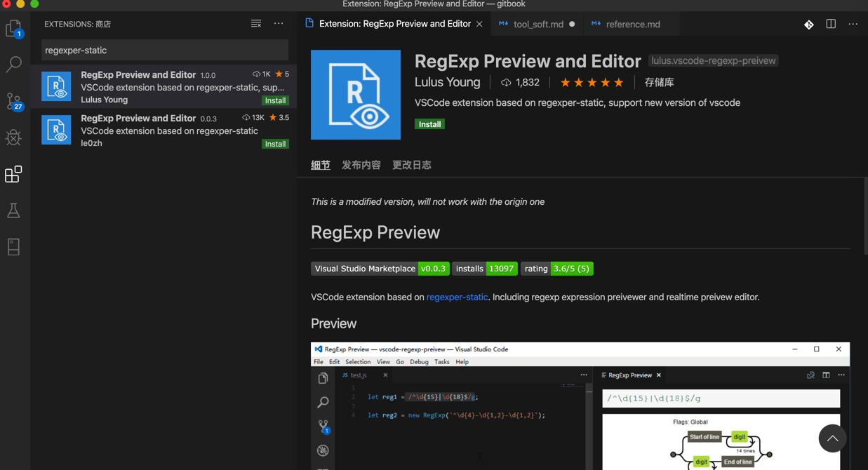Click Install button in extension detail header
This screenshot has height=470, width=868.
point(429,124)
